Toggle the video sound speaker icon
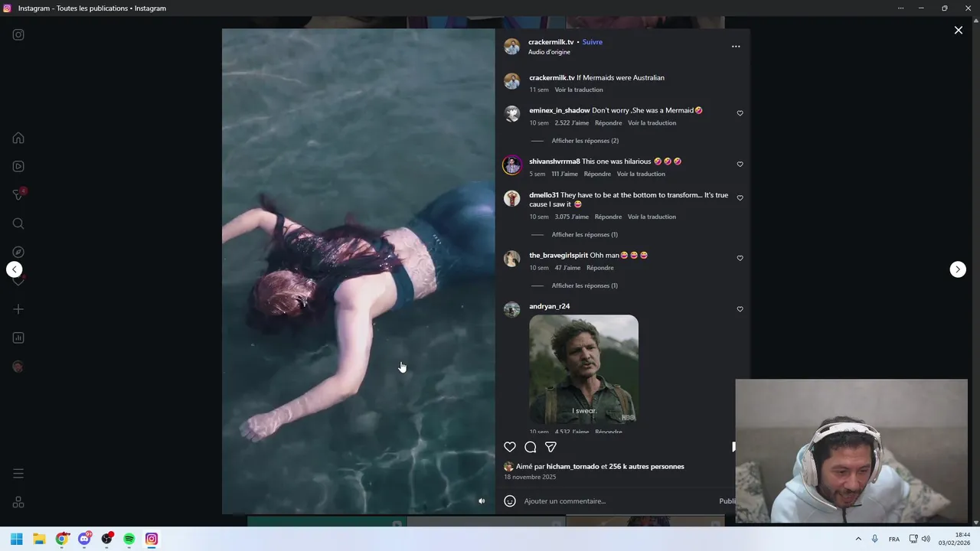Image resolution: width=980 pixels, height=551 pixels. 482,501
